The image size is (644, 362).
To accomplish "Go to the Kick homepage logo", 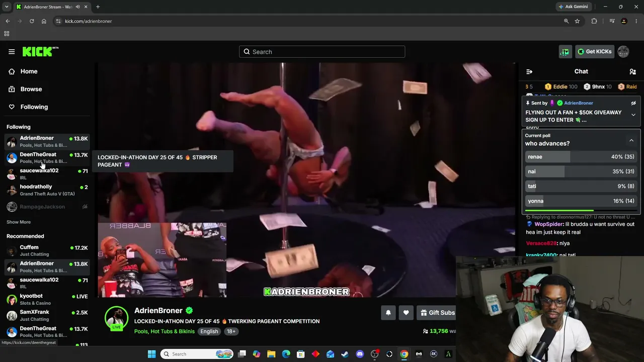I will (x=40, y=51).
